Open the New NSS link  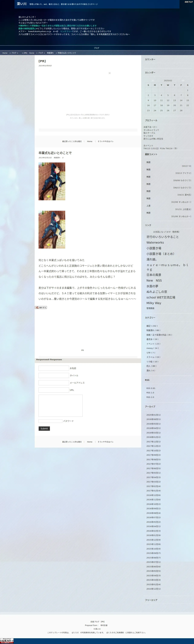[154, 280]
